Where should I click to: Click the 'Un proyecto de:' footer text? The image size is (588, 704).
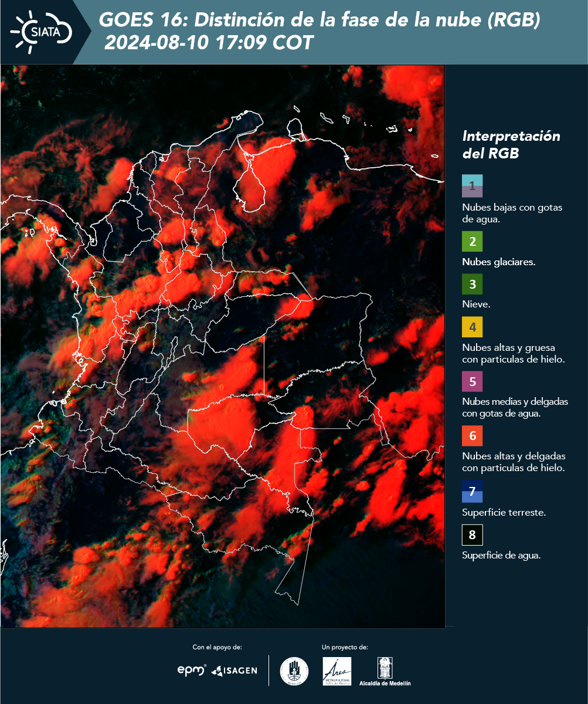tap(345, 647)
